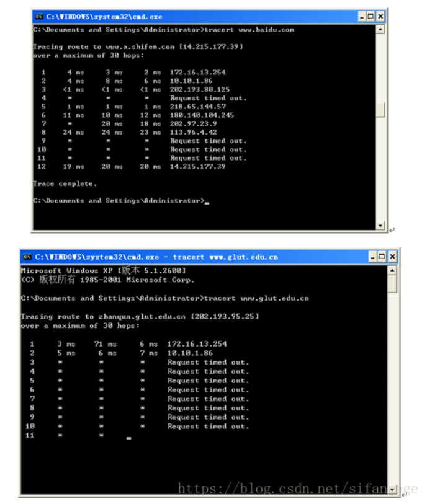The height and width of the screenshot is (504, 427).
Task: Click the blog.csdn.net watermark link
Action: click(298, 489)
